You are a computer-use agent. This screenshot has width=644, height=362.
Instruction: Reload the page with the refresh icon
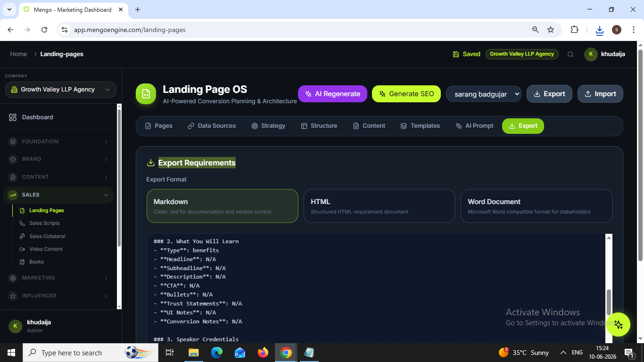(x=44, y=30)
